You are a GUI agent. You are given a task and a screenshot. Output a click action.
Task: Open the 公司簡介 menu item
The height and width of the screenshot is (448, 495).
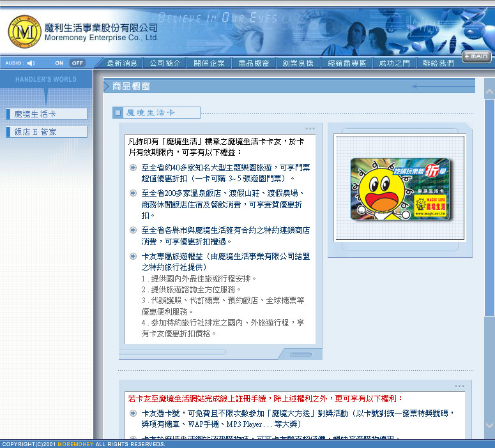[165, 63]
